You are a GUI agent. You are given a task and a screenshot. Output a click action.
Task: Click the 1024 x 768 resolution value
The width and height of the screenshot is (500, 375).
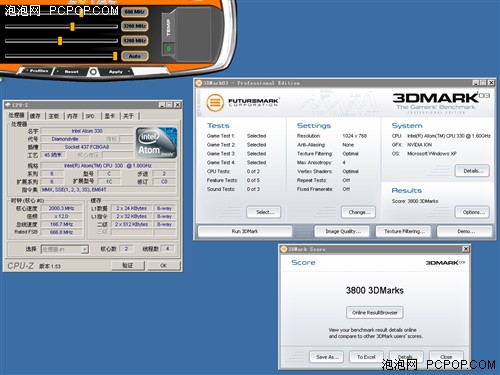click(x=354, y=136)
